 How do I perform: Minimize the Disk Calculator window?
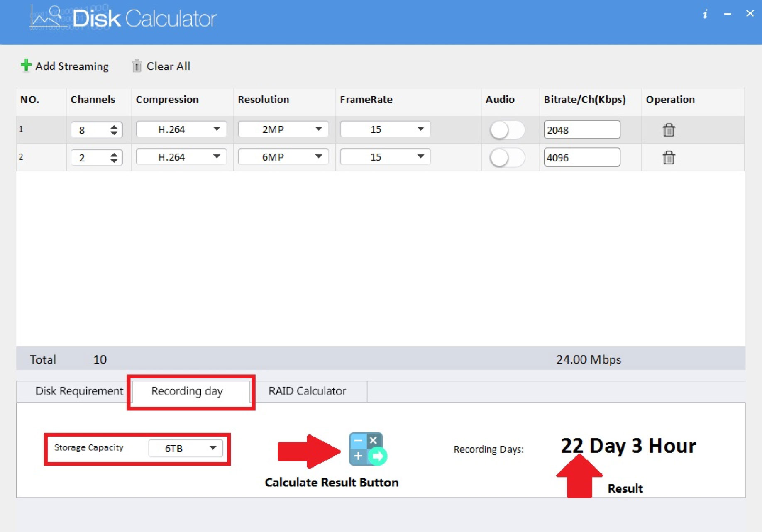[x=727, y=15]
